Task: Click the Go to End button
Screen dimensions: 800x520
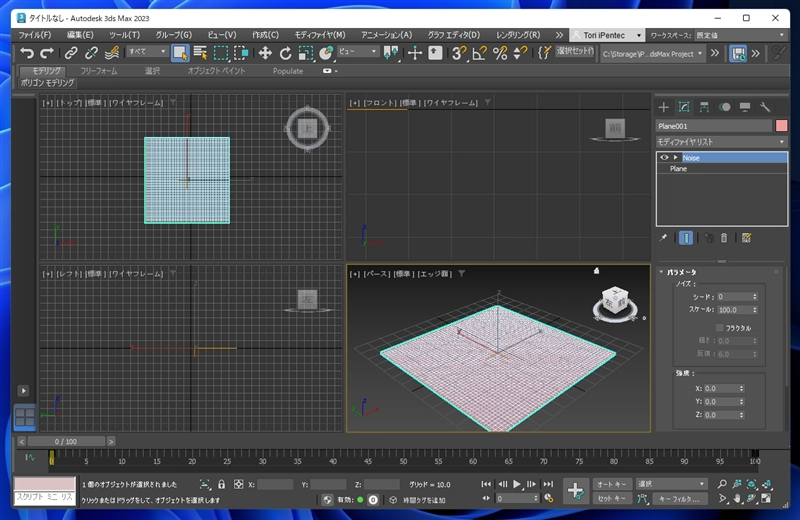Action: (x=548, y=484)
